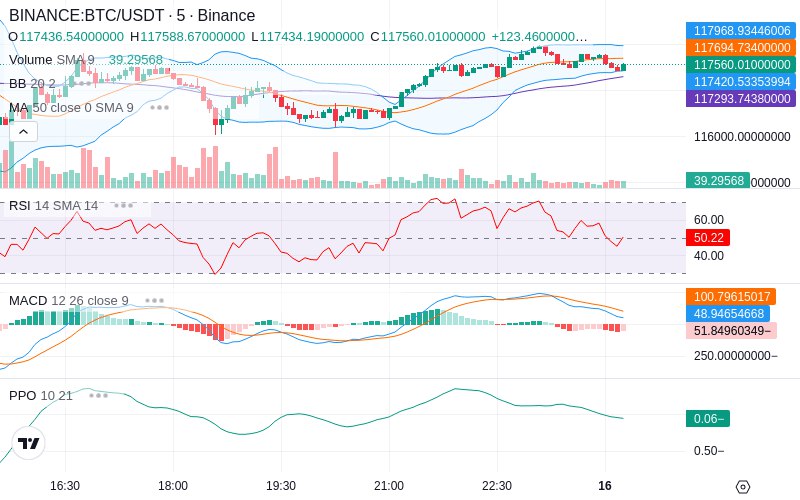This screenshot has width=800, height=500.
Task: Click the Volume SMA value 39.29568 in legend
Action: [136, 60]
